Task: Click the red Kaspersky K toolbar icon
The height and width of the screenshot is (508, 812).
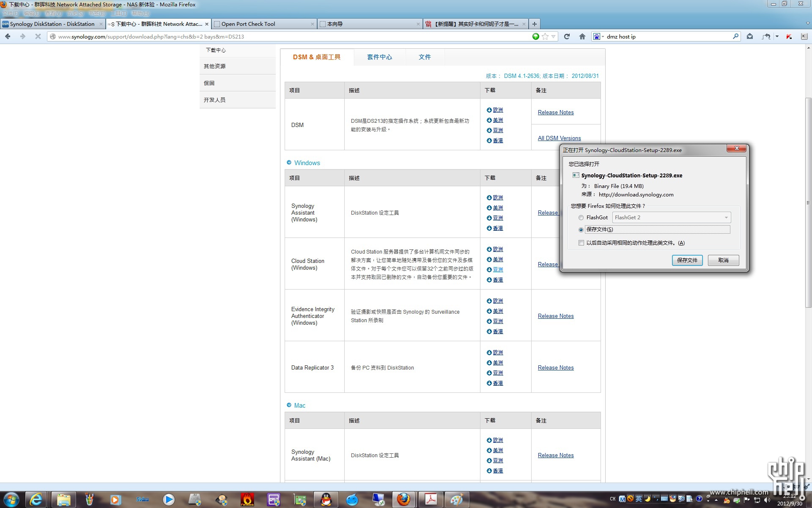Action: [789, 36]
